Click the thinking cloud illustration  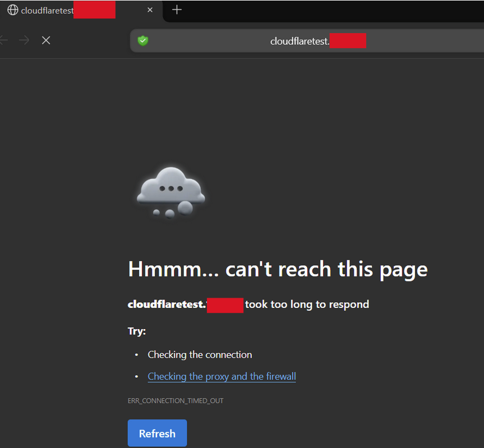point(170,192)
